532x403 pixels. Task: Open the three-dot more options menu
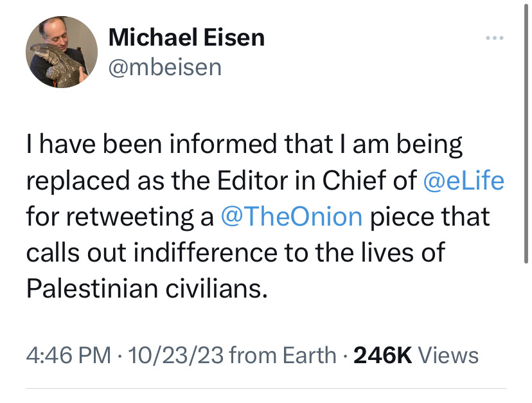[494, 38]
